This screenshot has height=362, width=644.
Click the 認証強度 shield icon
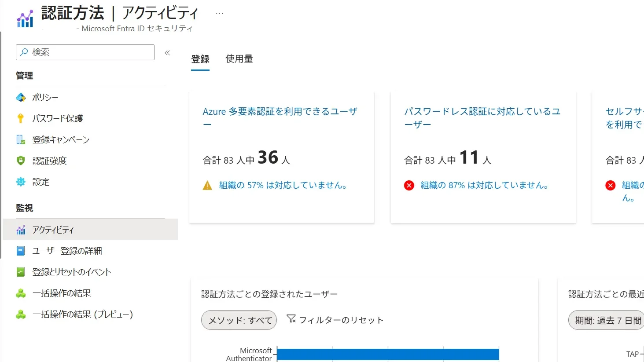pyautogui.click(x=21, y=161)
